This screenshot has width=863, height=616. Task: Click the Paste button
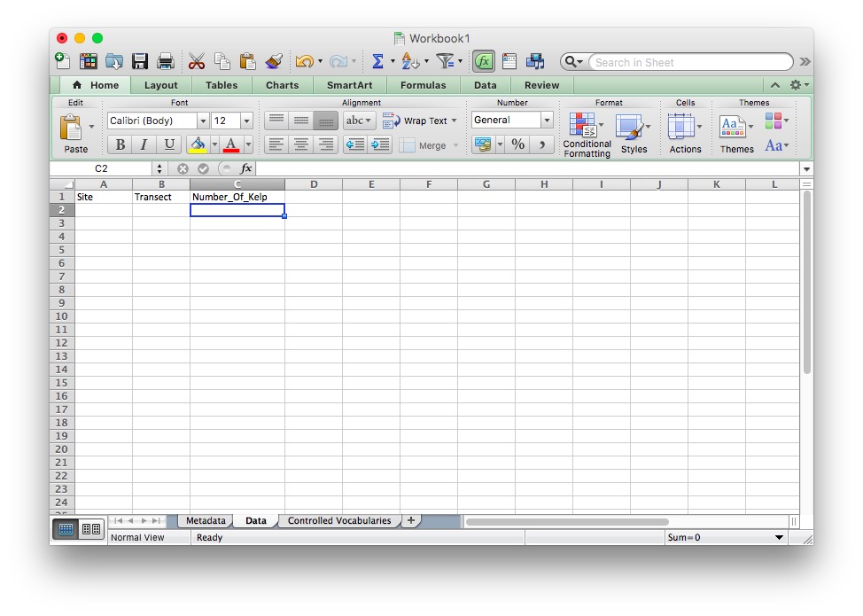[x=74, y=135]
